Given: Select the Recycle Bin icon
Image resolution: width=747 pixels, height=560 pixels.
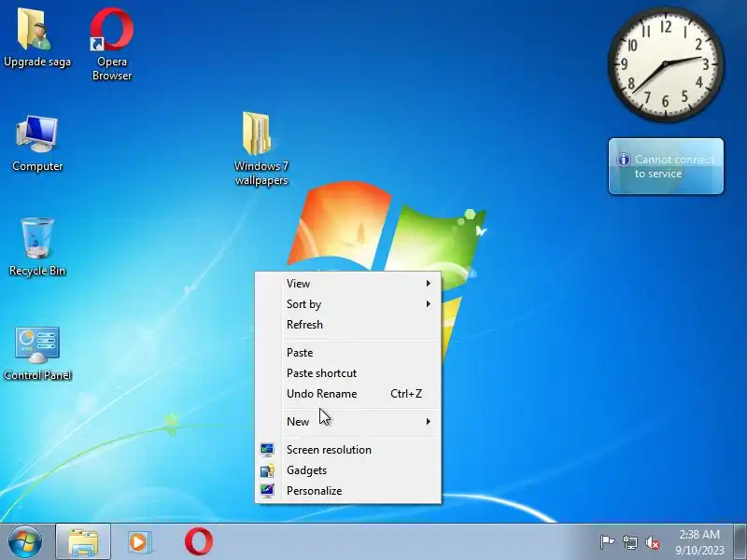Looking at the screenshot, I should (x=37, y=247).
